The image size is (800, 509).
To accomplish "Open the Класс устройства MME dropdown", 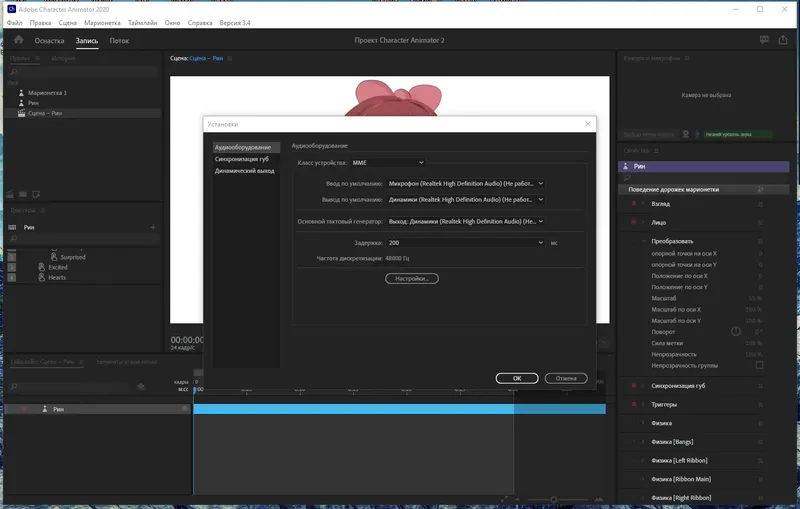I will tap(388, 163).
